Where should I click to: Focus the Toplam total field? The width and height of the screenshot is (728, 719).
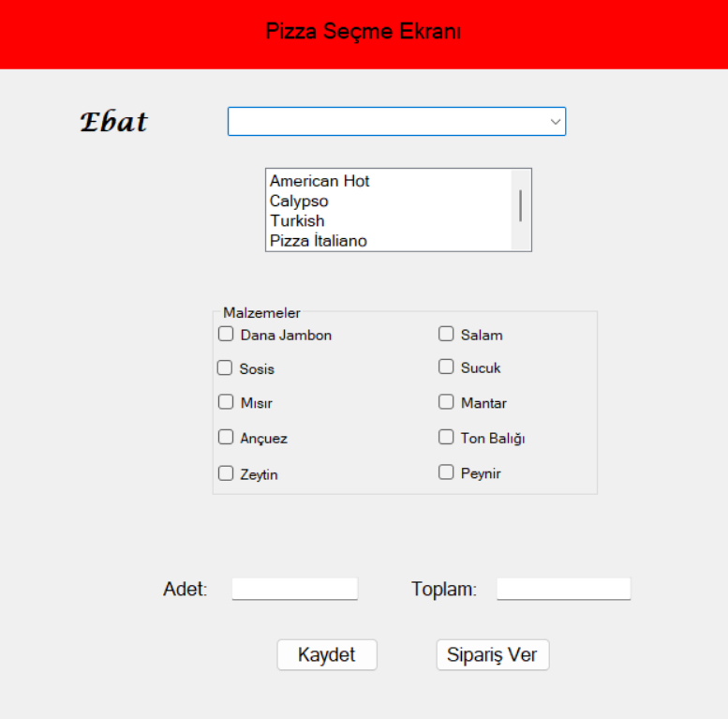[x=563, y=589]
